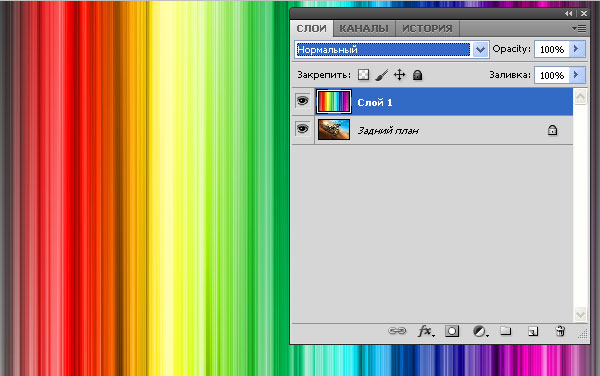Click the Заливка label
This screenshot has height=376, width=600.
coord(510,75)
